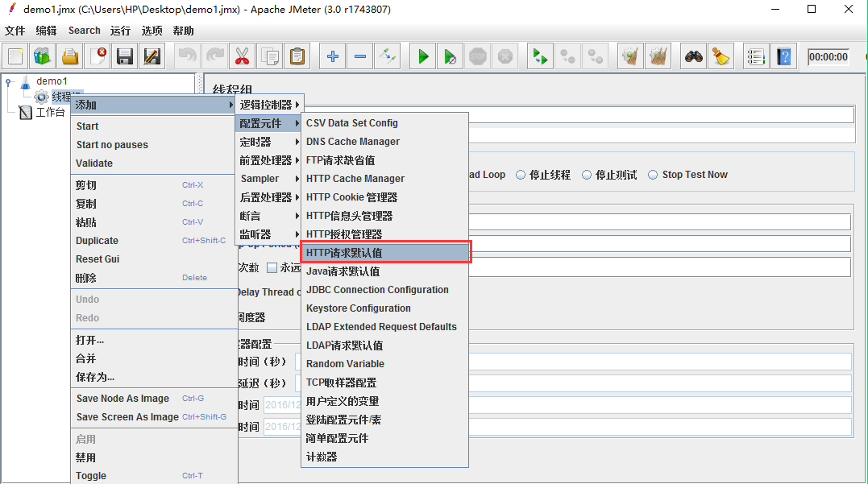Choose HTTP请求默认值 from the config menu
Image resolution: width=868 pixels, height=484 pixels.
click(x=384, y=253)
